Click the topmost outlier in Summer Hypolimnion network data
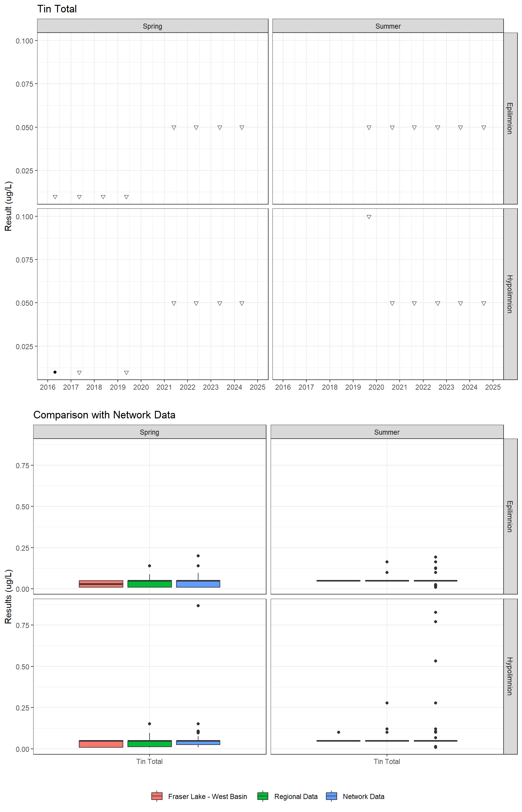The image size is (522, 812). pos(436,612)
